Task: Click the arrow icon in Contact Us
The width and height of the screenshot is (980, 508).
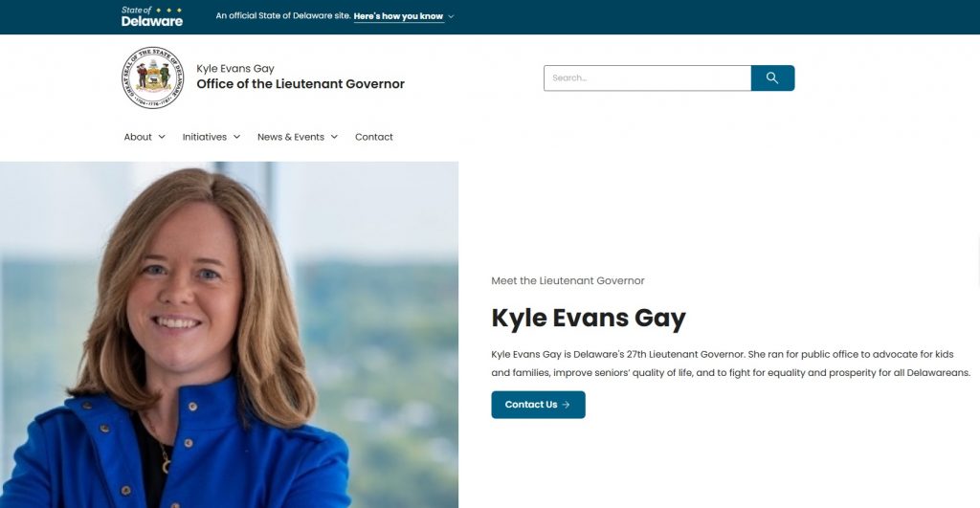Action: point(566,405)
